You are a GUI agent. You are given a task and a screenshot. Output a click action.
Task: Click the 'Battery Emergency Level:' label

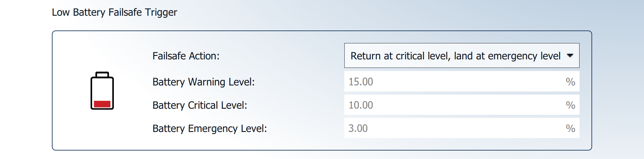pos(209,129)
